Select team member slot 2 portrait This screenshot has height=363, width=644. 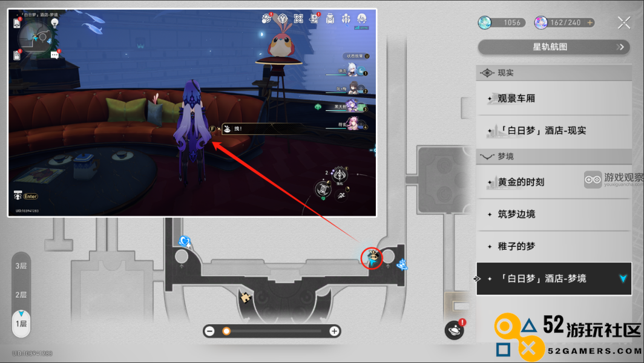[x=355, y=88]
